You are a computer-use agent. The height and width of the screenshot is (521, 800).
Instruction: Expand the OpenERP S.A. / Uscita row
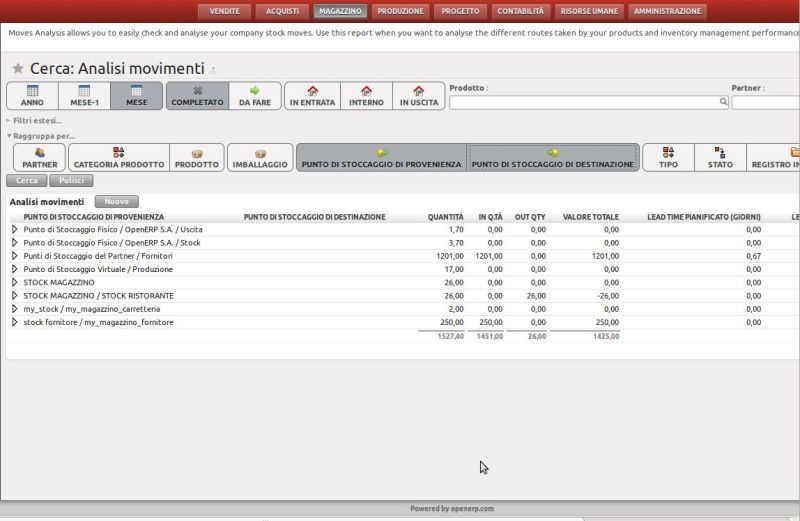click(14, 230)
